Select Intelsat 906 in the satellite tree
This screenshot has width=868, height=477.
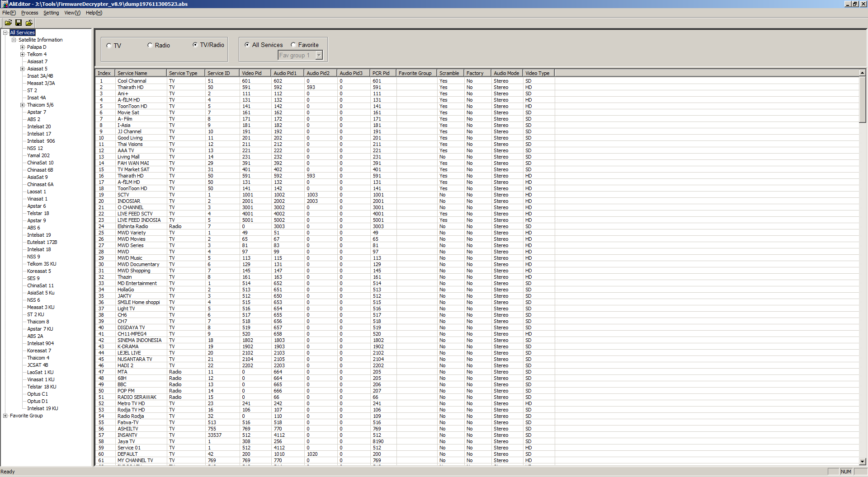41,141
